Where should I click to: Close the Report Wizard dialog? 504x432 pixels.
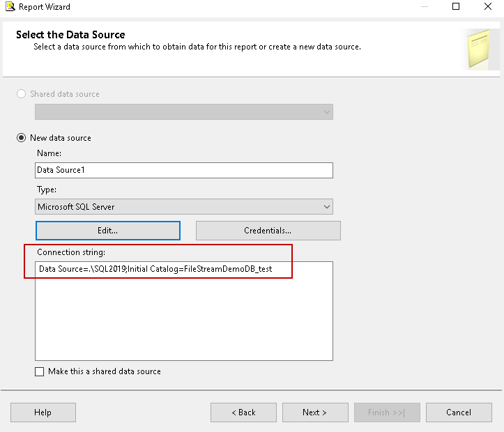coord(487,7)
